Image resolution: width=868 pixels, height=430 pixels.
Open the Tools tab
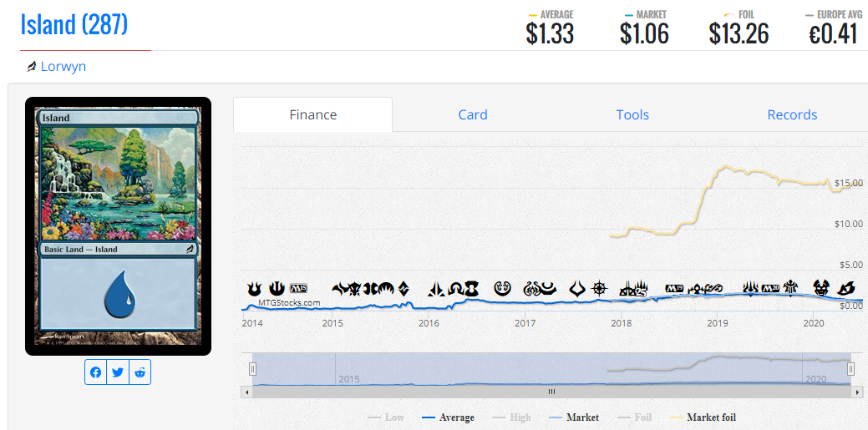coord(632,114)
